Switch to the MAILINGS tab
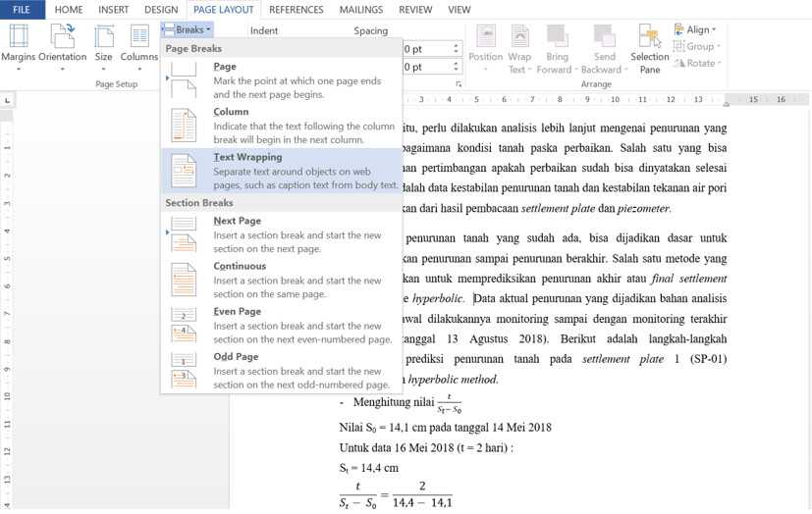Image resolution: width=812 pixels, height=514 pixels. [x=361, y=10]
